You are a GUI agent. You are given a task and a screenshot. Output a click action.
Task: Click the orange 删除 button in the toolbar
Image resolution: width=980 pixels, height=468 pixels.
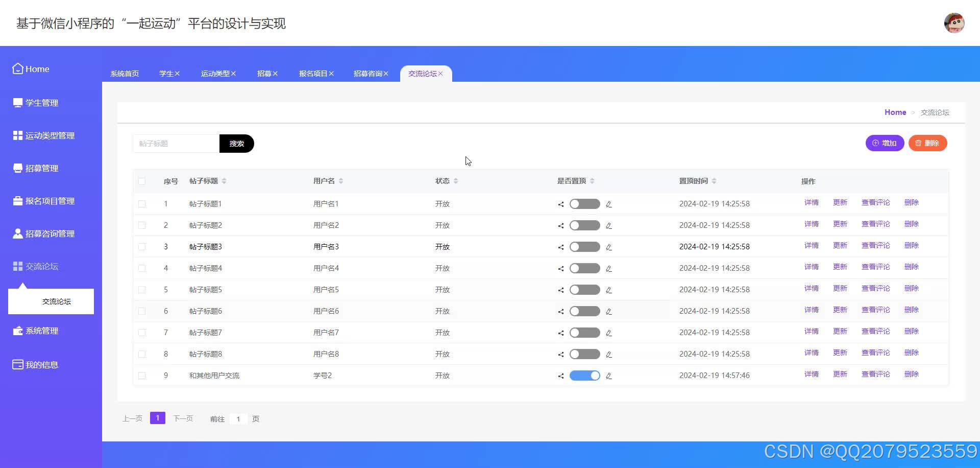coord(928,143)
